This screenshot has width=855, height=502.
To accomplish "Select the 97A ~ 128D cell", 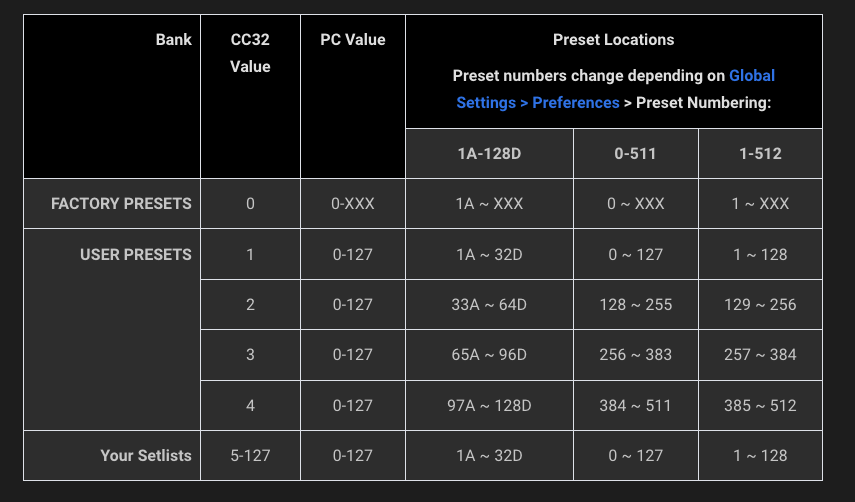I will (x=489, y=406).
